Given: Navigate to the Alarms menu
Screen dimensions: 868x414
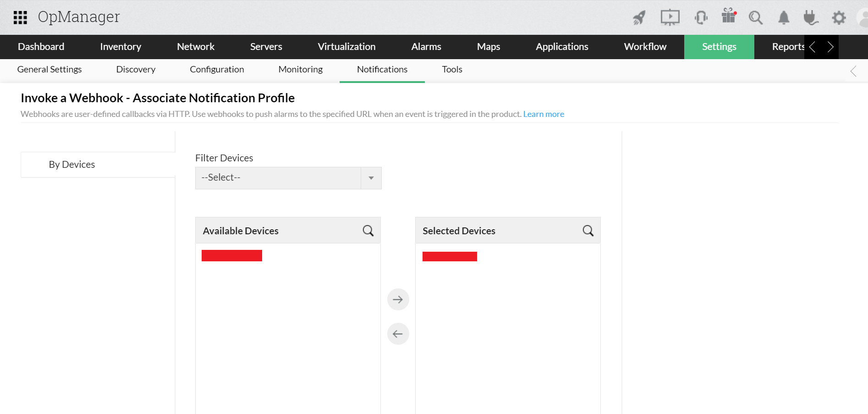Looking at the screenshot, I should [x=426, y=47].
